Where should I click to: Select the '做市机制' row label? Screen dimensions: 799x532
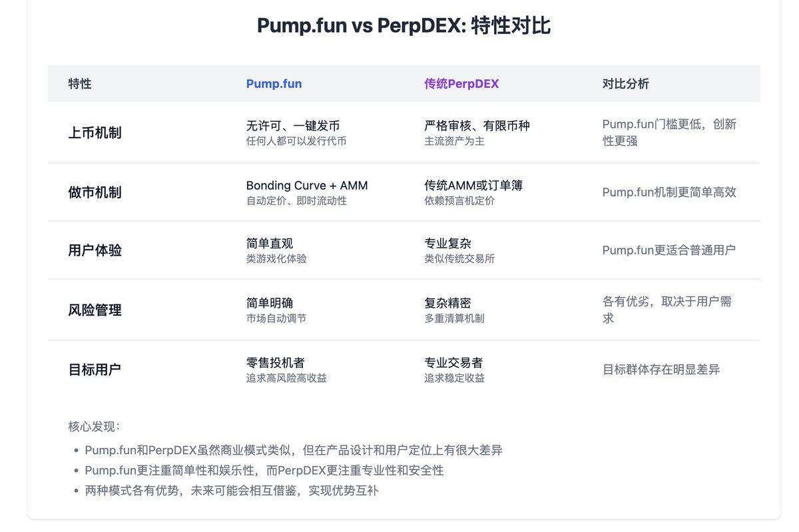pyautogui.click(x=95, y=192)
